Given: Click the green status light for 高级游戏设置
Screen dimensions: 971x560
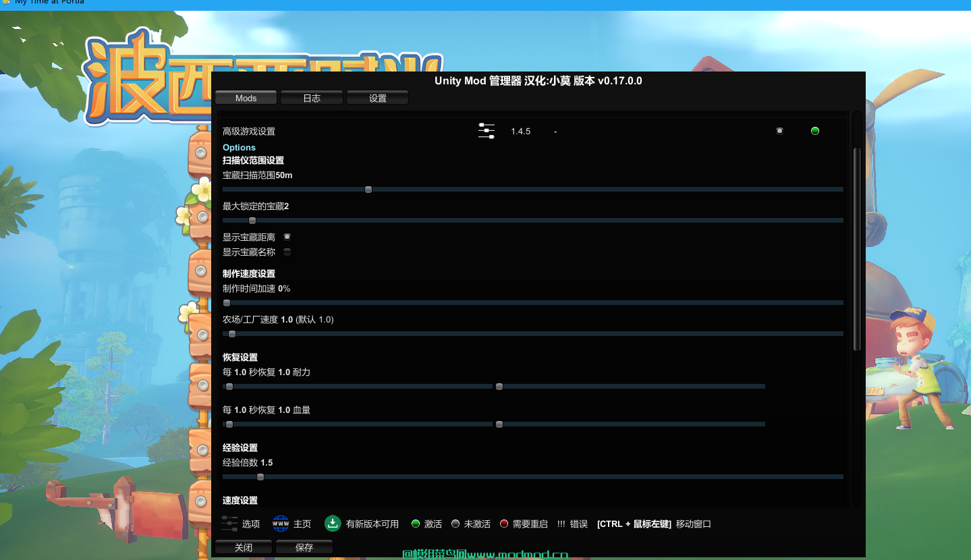Looking at the screenshot, I should tap(814, 131).
